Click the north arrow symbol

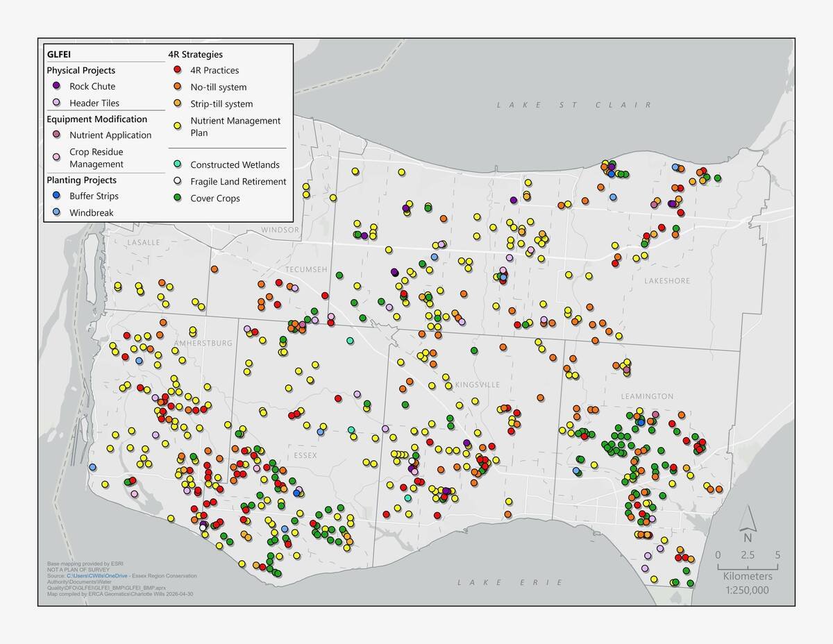pos(747,518)
